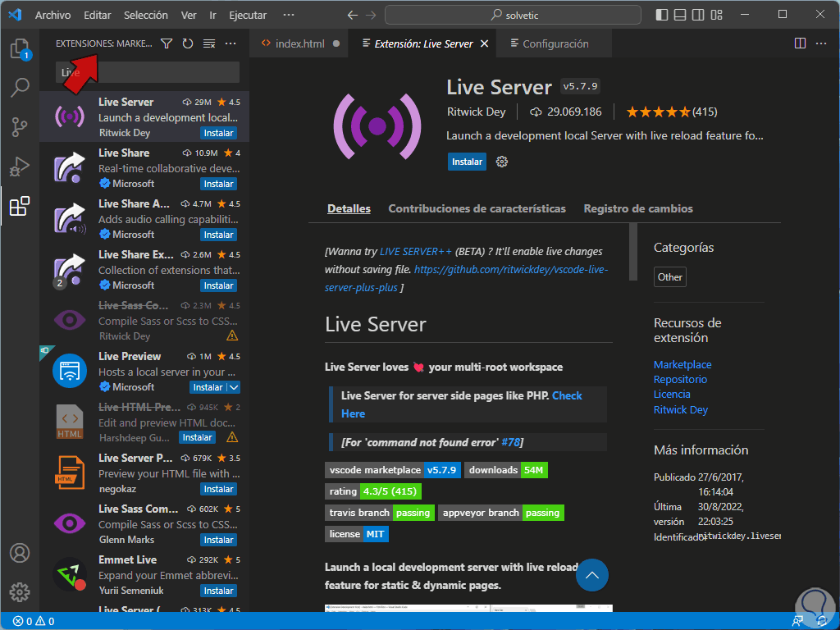The height and width of the screenshot is (630, 840).
Task: Go forward with navigation arrow
Action: [371, 15]
